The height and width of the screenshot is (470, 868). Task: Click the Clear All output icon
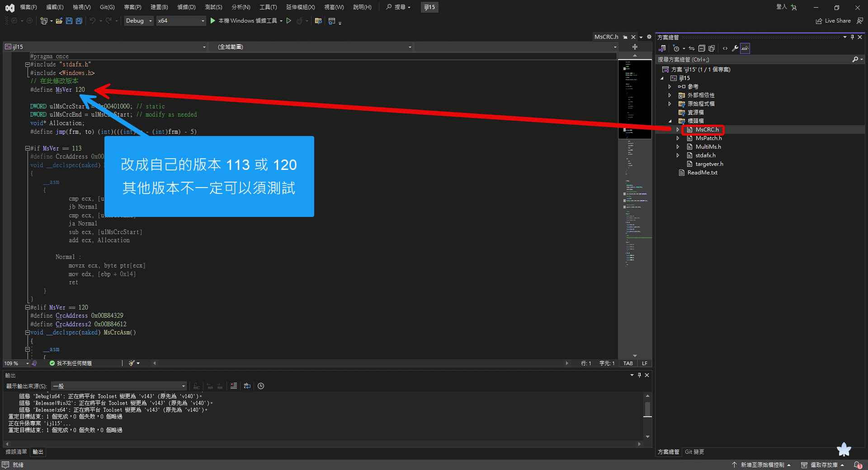tap(234, 386)
